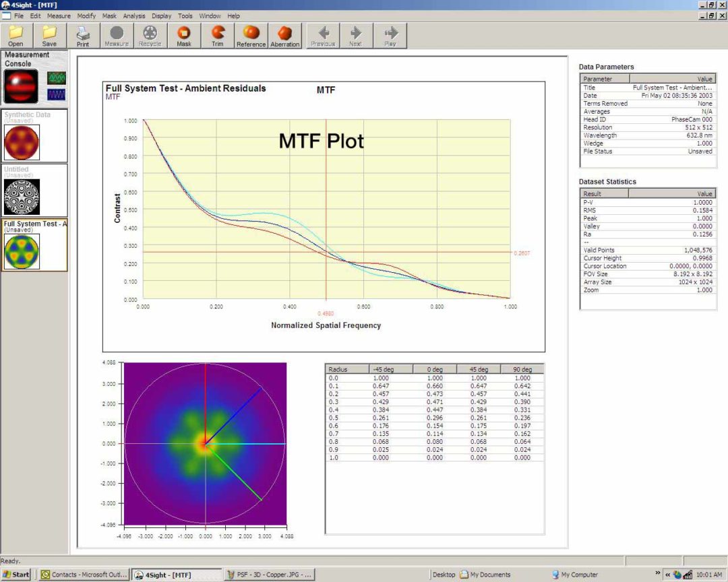Click the Play toolbar control
Viewport: 728px width, 582px height.
pos(390,35)
